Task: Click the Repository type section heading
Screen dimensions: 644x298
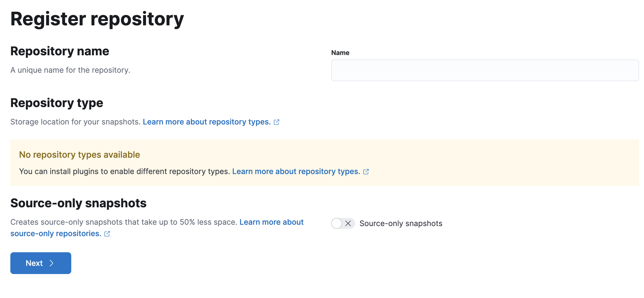Action: [57, 103]
